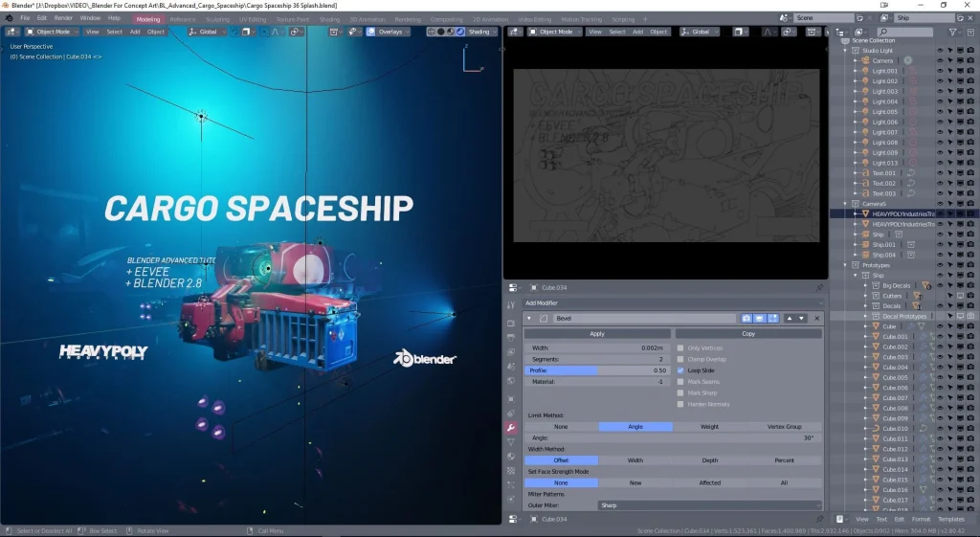Viewport: 980px width, 537px height.
Task: Enable Mark Sharp checkbox
Action: coord(680,393)
